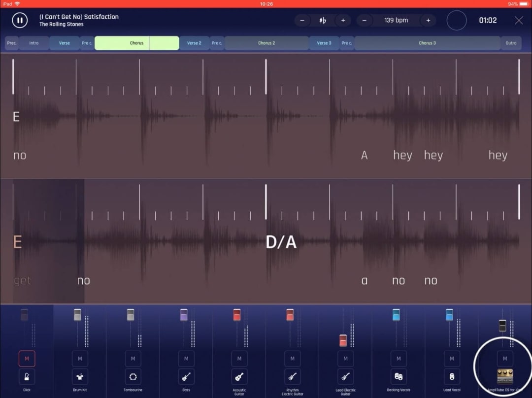Tap the orange E chord in lower waveform
This screenshot has height=398, width=532.
pos(17,242)
